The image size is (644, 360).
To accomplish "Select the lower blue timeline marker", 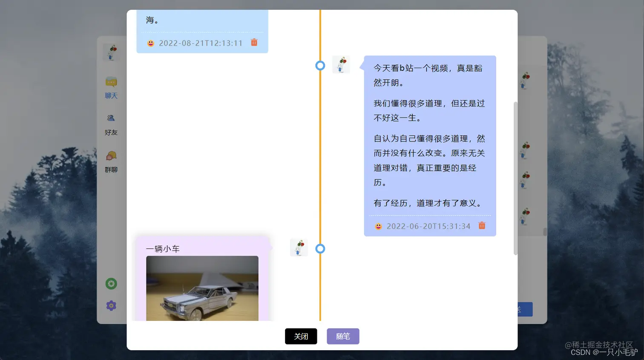I will (320, 248).
